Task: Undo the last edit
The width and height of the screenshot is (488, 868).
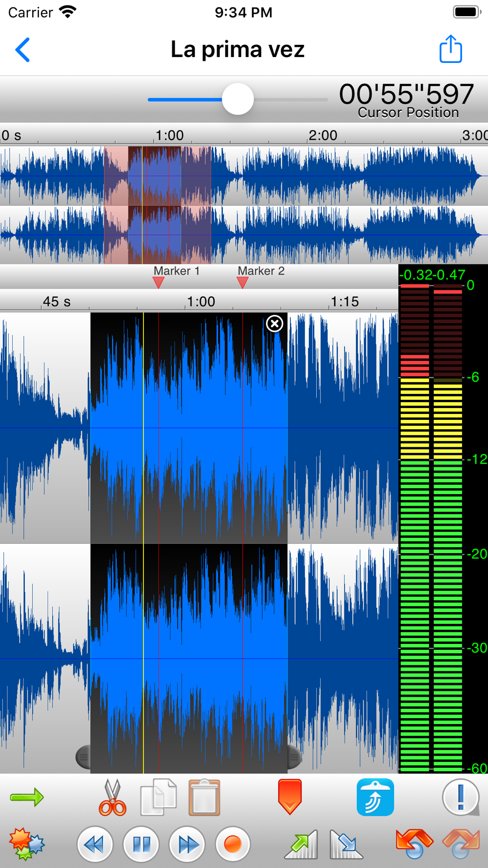Action: coord(414,844)
